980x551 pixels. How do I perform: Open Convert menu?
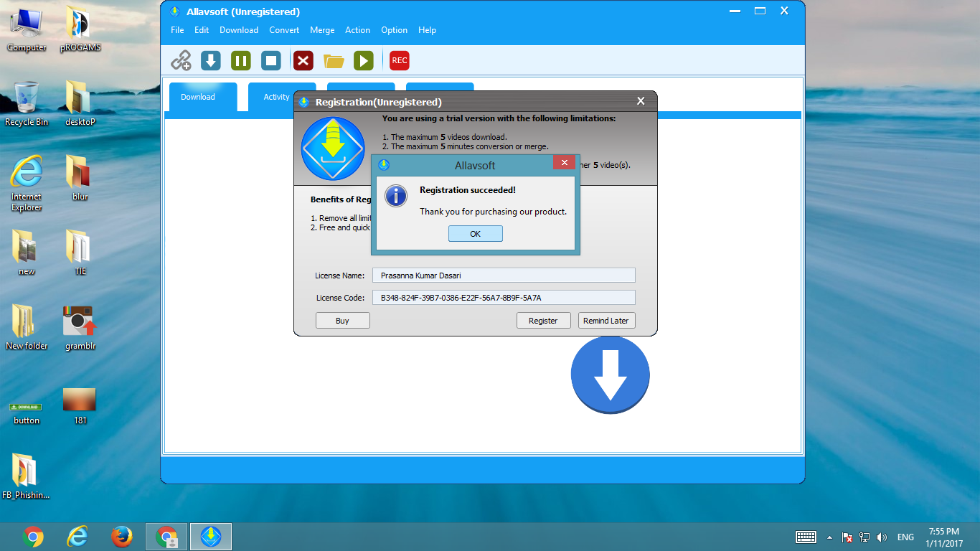[284, 30]
